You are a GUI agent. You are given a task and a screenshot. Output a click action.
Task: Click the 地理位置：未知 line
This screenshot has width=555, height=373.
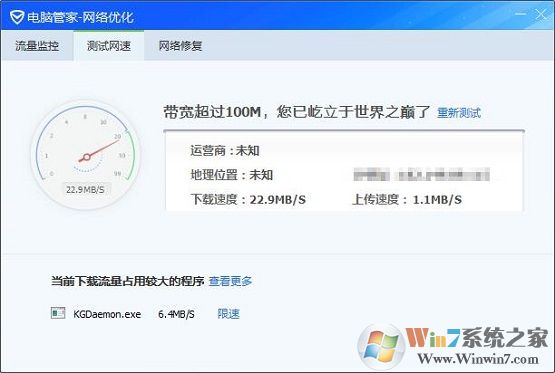pos(231,175)
